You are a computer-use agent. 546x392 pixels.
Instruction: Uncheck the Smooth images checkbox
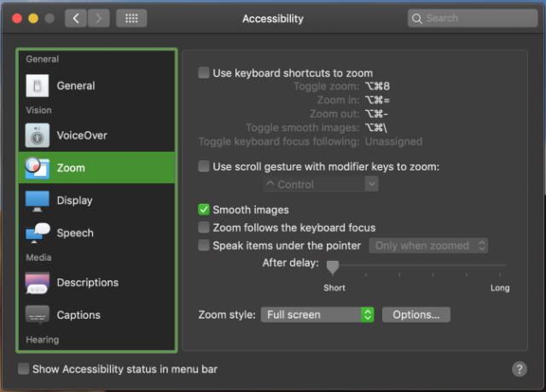coord(204,210)
